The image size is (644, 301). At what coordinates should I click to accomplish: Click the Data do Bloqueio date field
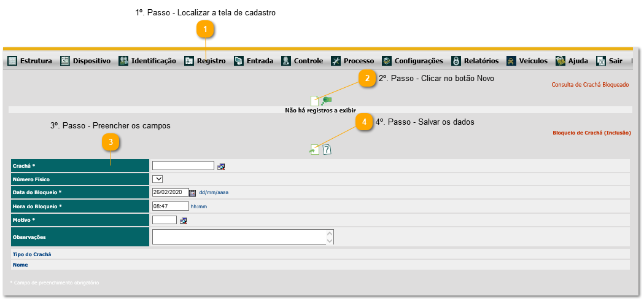click(170, 192)
